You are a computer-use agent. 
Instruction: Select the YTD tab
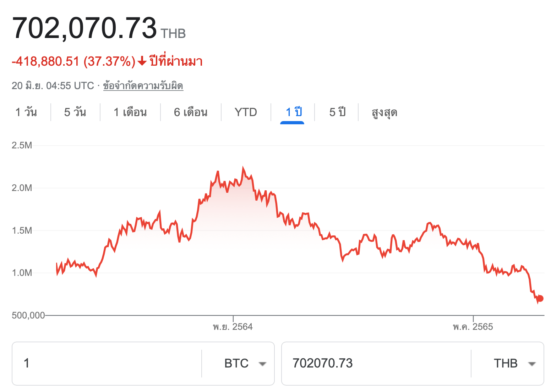pos(246,112)
